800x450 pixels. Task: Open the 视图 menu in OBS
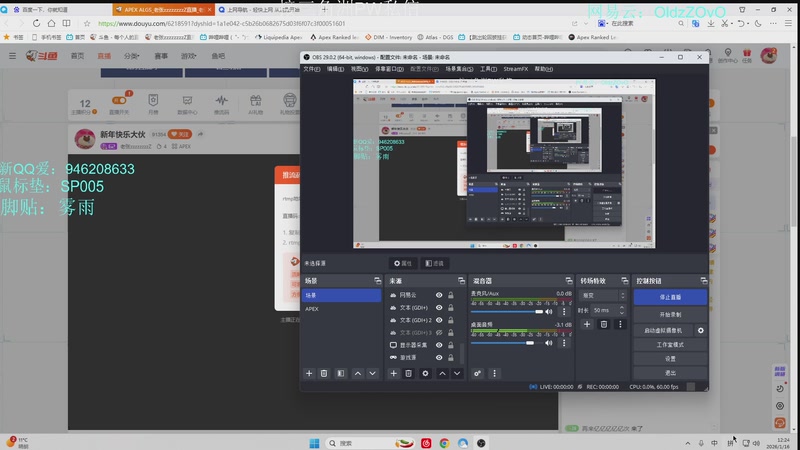coord(359,69)
